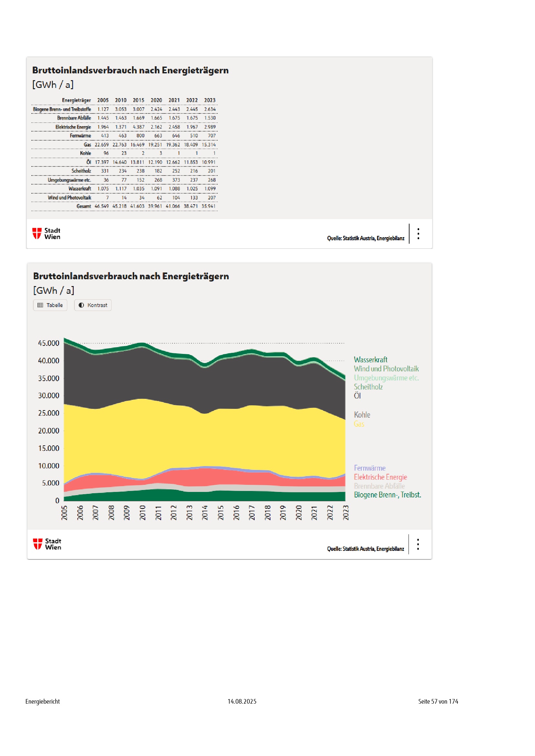
Task: Click the Stadt Wien logo under the table
Action: pyautogui.click(x=46, y=234)
